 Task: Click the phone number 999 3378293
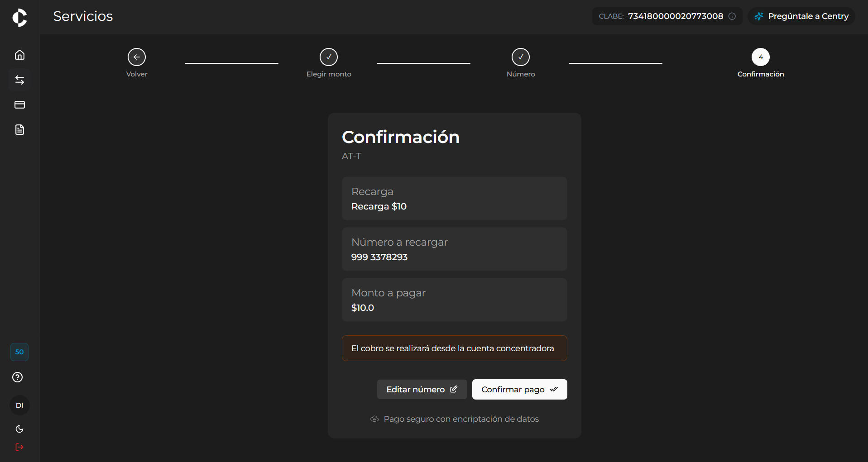379,257
